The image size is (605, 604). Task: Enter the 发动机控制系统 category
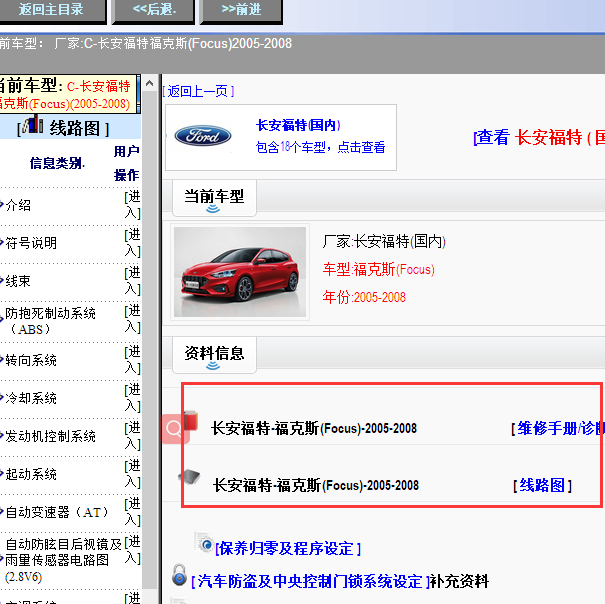132,436
